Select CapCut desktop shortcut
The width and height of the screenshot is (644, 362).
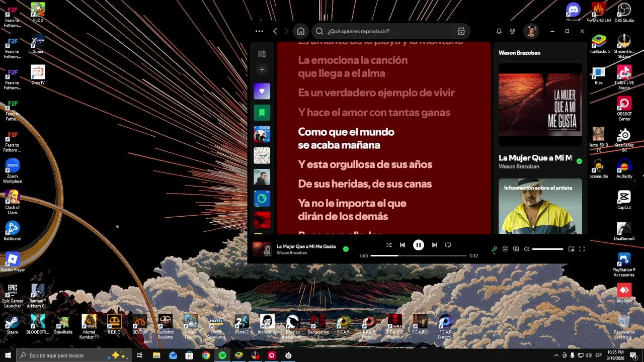click(x=624, y=200)
